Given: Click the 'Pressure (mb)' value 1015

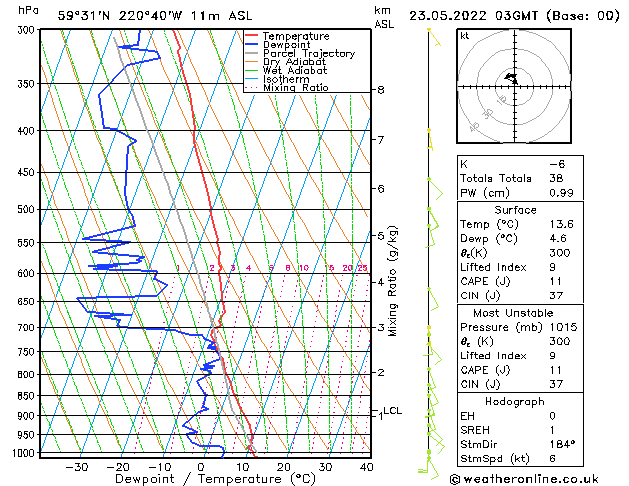Looking at the screenshot, I should [563, 327].
